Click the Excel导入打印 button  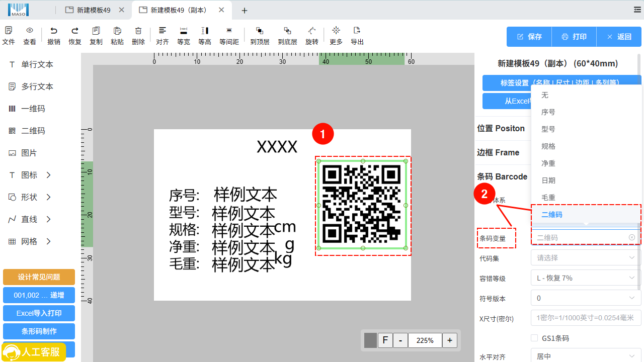[x=39, y=313]
